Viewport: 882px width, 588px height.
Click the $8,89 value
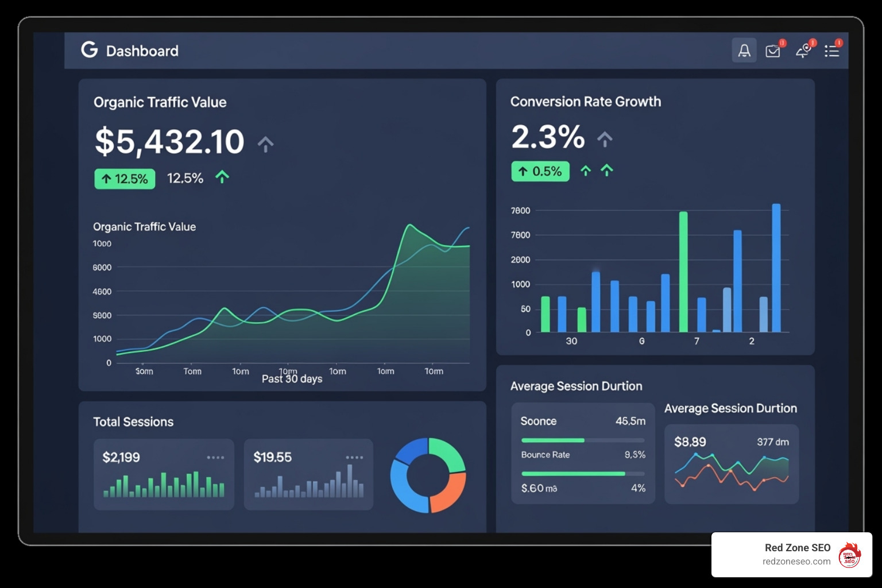point(690,442)
